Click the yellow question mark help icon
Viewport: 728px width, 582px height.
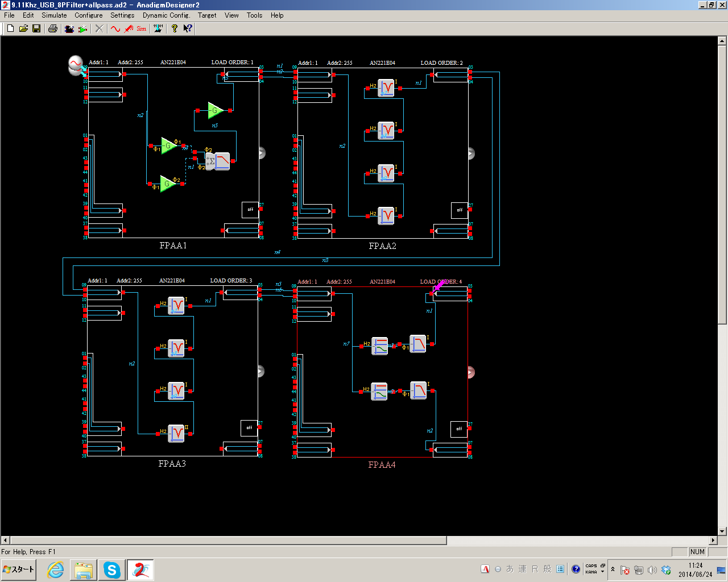tap(175, 28)
